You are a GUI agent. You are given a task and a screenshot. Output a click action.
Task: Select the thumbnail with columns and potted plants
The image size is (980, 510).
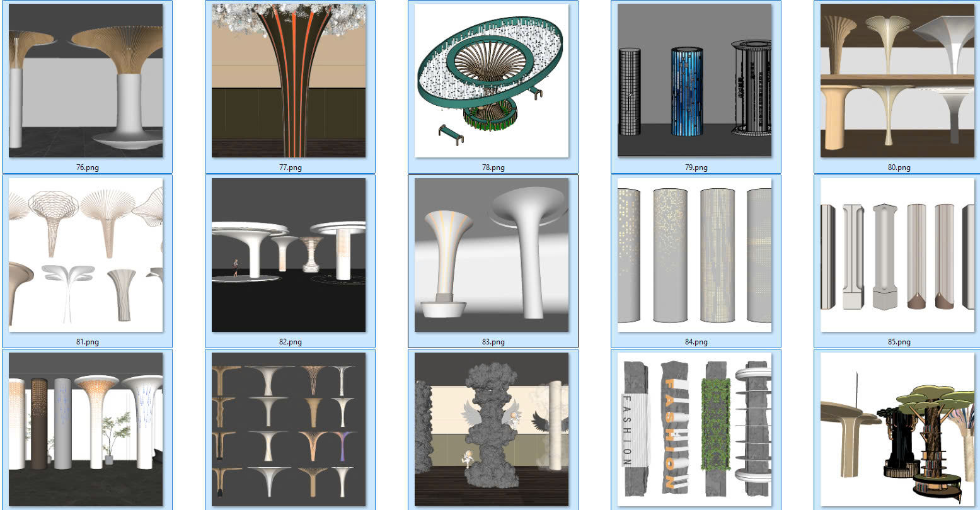coord(86,429)
